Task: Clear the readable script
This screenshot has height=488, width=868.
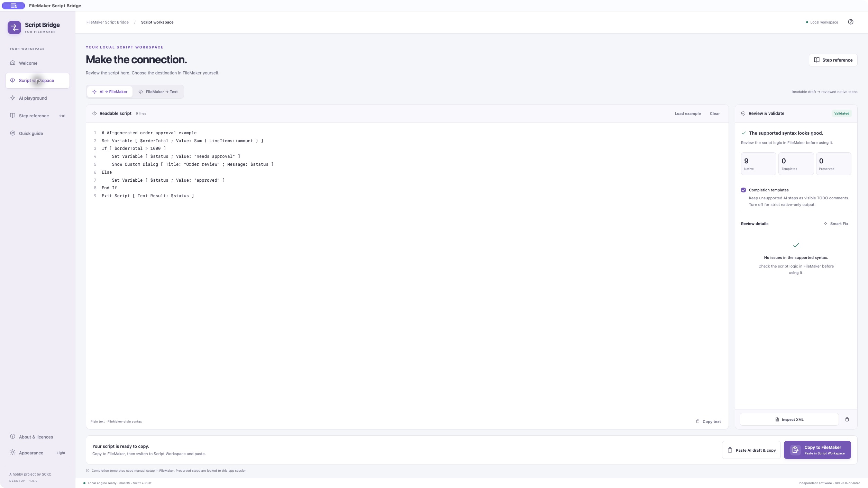Action: tap(714, 114)
